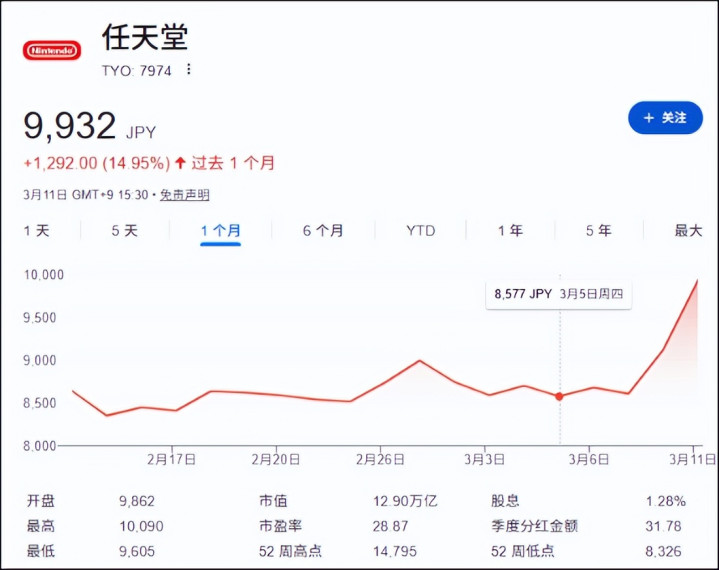Click the 2月26日 chart date label
Image resolution: width=719 pixels, height=570 pixels.
380,459
